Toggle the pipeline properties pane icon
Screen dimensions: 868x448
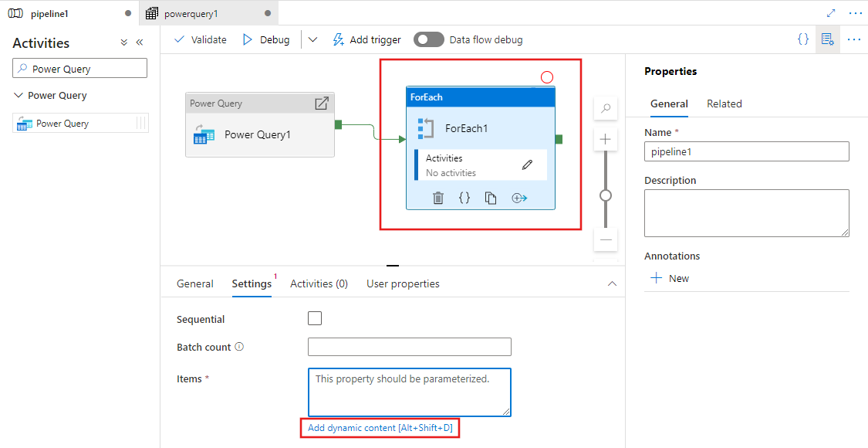point(828,39)
